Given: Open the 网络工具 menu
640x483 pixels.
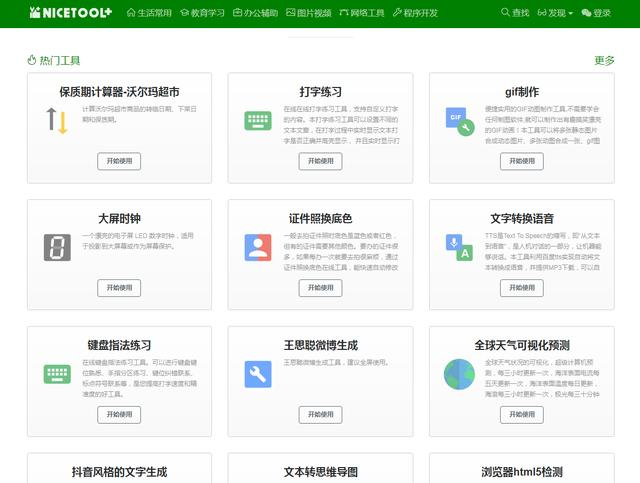Looking at the screenshot, I should coord(362,13).
